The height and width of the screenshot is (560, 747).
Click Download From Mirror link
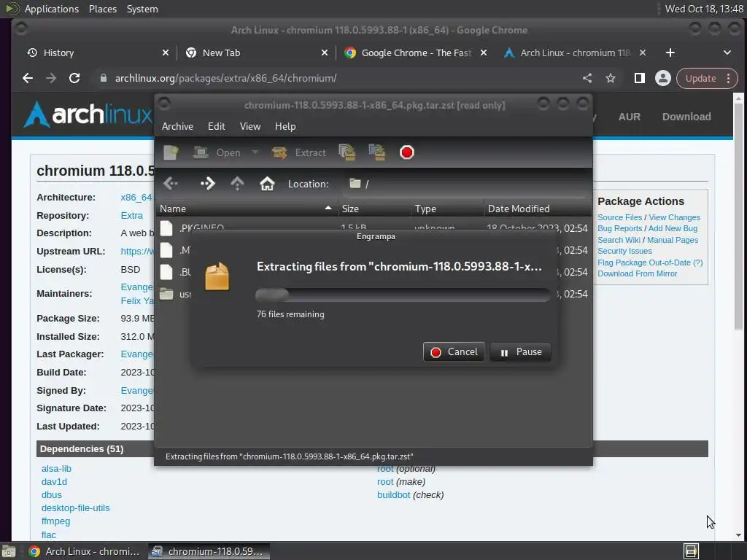tap(637, 274)
